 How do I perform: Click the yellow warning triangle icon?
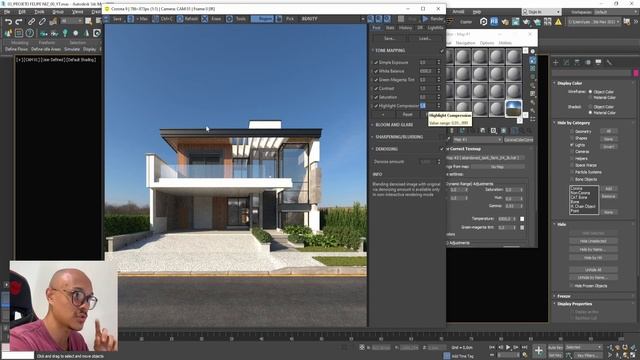(x=558, y=22)
